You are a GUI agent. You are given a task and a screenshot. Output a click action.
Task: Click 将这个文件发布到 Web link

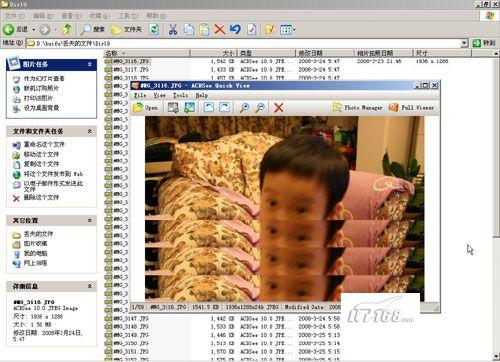[53, 174]
